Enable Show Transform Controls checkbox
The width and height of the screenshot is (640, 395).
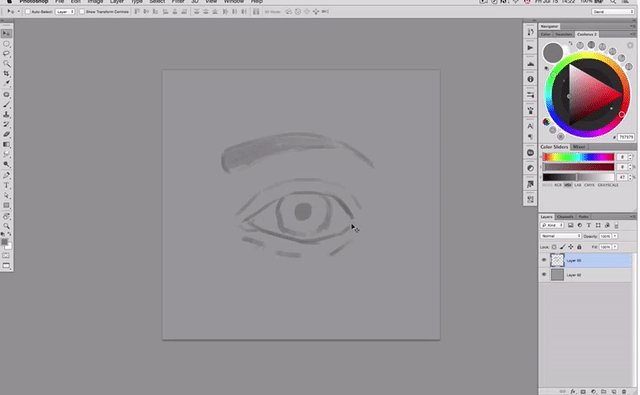pyautogui.click(x=82, y=11)
